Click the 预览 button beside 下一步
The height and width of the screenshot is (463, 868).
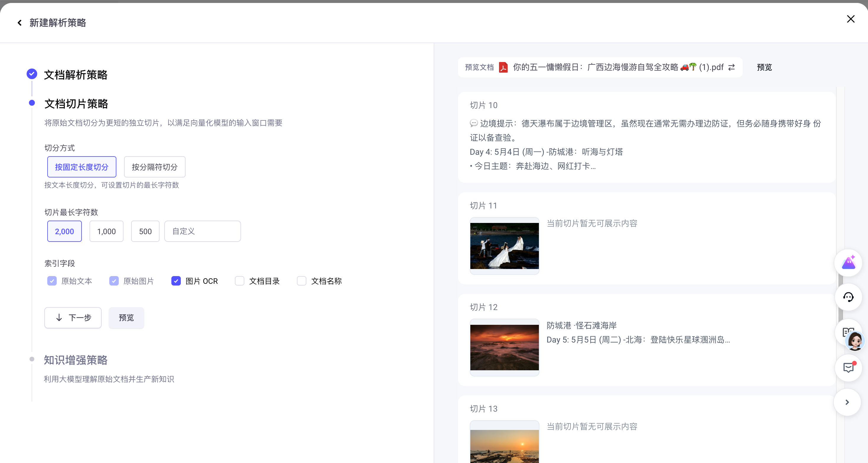pyautogui.click(x=126, y=317)
